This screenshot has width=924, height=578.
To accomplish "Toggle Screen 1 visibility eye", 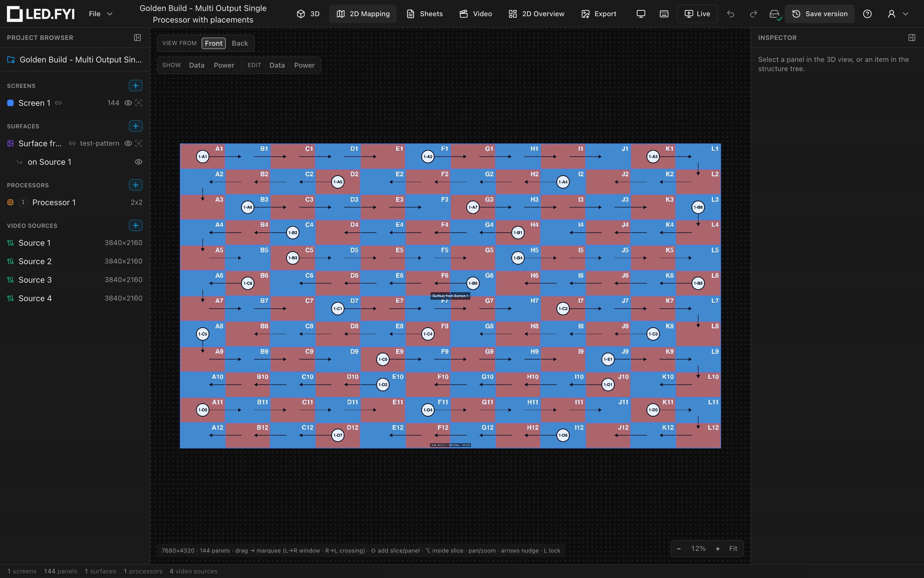I will click(x=128, y=103).
